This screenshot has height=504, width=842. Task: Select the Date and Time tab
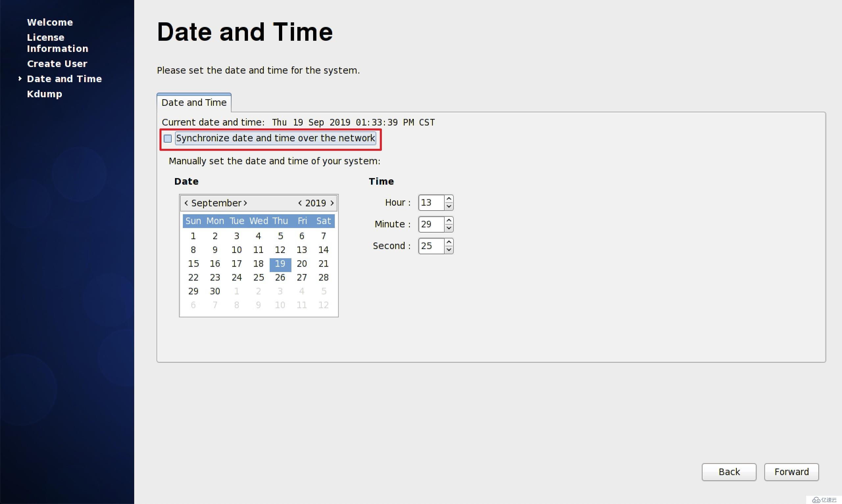coord(194,102)
